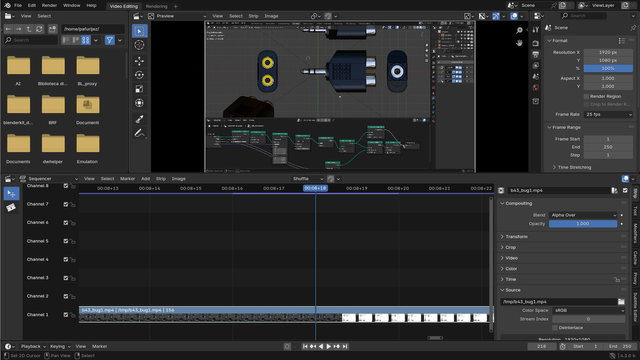Browse for source file with folder icon

621,302
